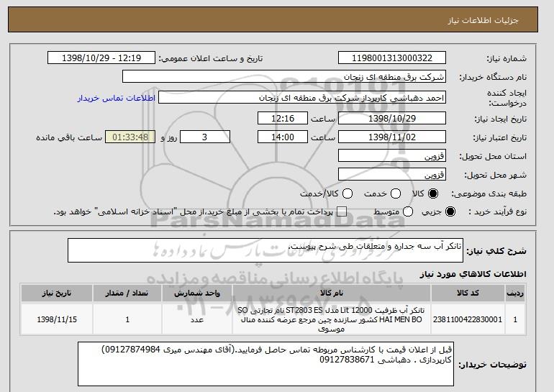Click the water tank product name cell
Image resolution: width=554 pixels, height=392 pixels.
click(332, 319)
